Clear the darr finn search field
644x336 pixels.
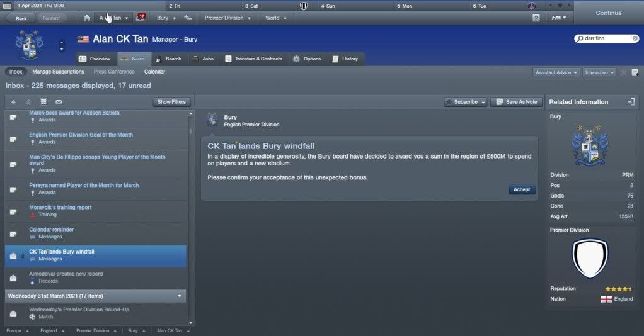(635, 38)
